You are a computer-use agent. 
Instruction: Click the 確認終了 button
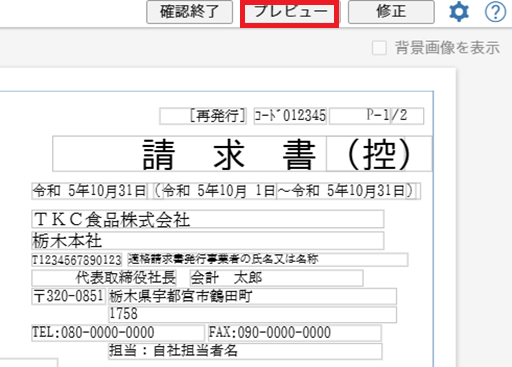click(x=189, y=12)
